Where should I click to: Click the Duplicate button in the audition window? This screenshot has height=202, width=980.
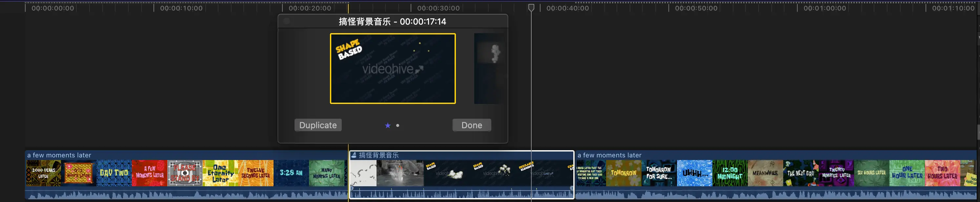click(318, 125)
